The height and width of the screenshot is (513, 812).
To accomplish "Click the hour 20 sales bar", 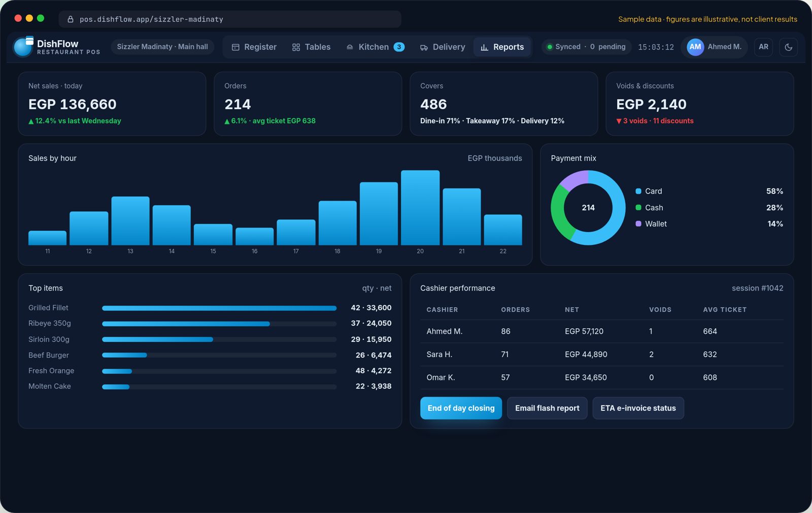I will pyautogui.click(x=420, y=208).
